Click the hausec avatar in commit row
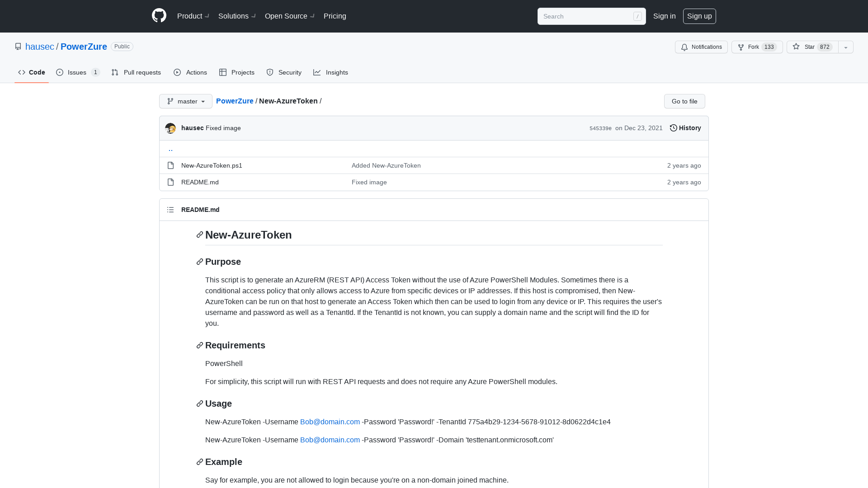This screenshot has width=868, height=488. pos(170,128)
